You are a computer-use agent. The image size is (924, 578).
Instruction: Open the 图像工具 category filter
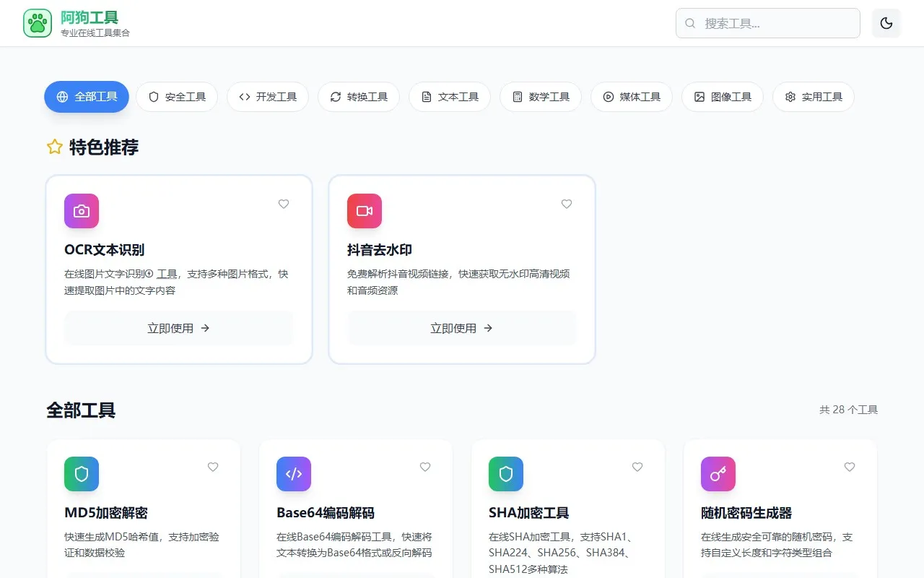(723, 97)
